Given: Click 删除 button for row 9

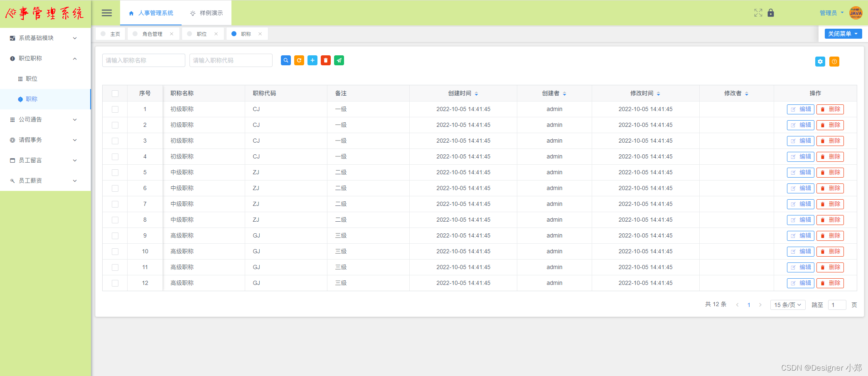Looking at the screenshot, I should [x=830, y=236].
